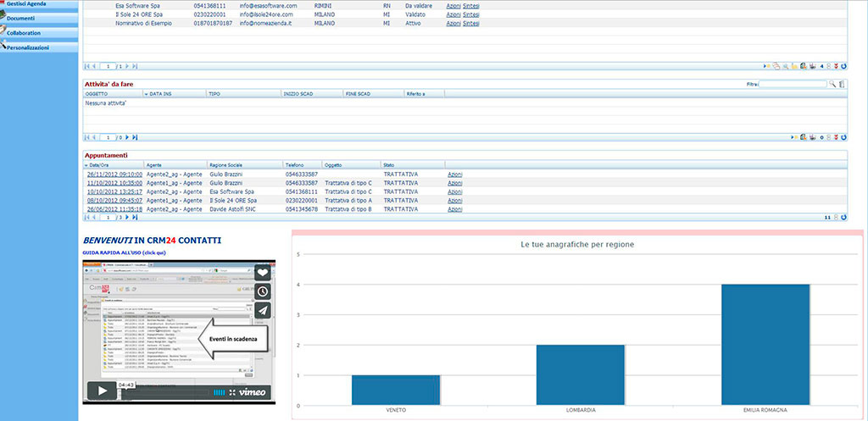Viewport: 868px width, 421px height.
Task: Click Azioni for Esa Software Spa contact
Action: pyautogui.click(x=453, y=6)
